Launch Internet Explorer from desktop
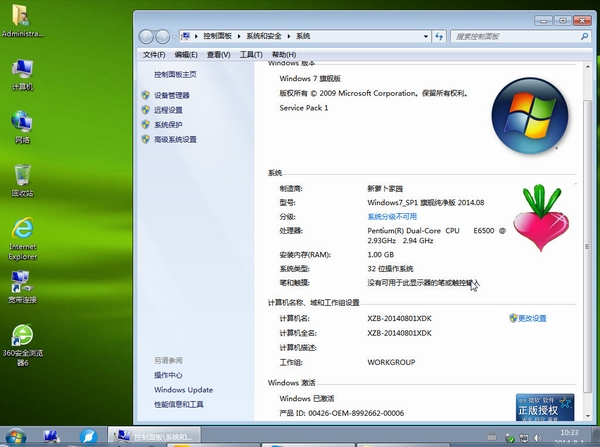 coord(23,238)
